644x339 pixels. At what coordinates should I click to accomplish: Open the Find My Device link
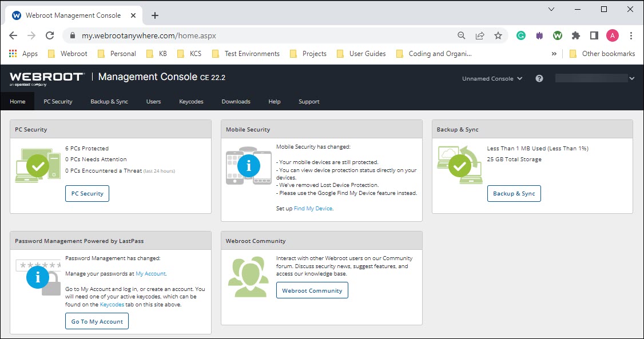click(x=313, y=209)
